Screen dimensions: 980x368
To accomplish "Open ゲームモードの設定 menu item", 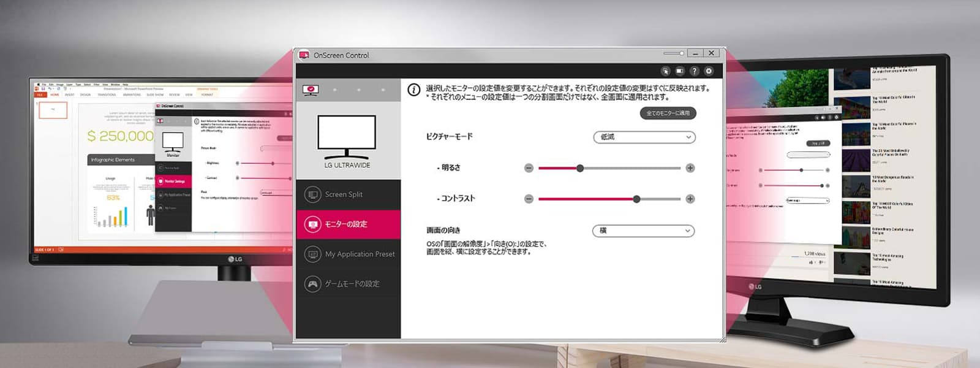I will [x=348, y=284].
